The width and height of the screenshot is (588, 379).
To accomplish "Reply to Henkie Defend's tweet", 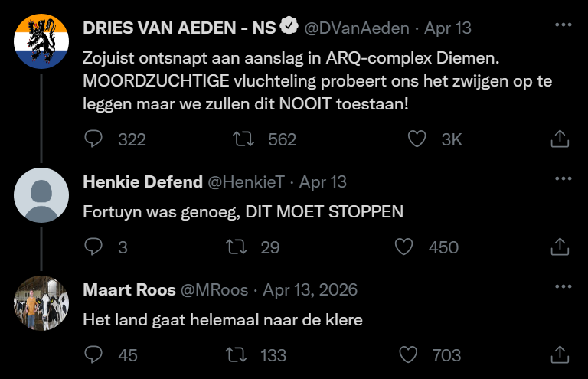I will click(x=93, y=247).
